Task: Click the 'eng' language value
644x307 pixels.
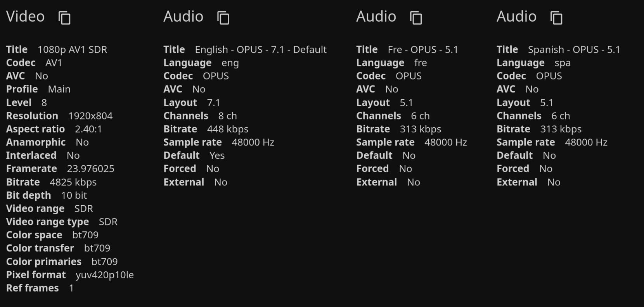Action: click(230, 63)
